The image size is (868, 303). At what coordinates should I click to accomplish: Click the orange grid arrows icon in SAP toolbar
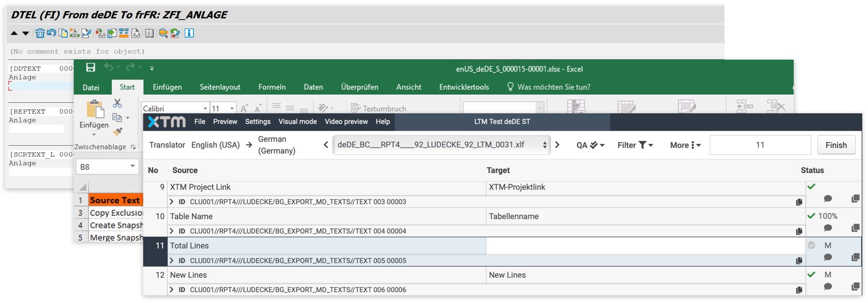pos(123,33)
